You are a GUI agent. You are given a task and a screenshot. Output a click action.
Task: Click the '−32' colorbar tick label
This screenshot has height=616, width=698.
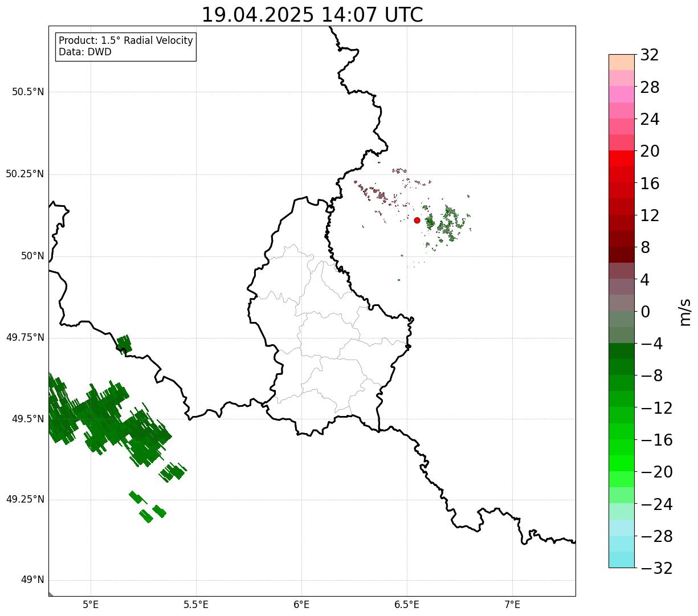click(x=656, y=568)
